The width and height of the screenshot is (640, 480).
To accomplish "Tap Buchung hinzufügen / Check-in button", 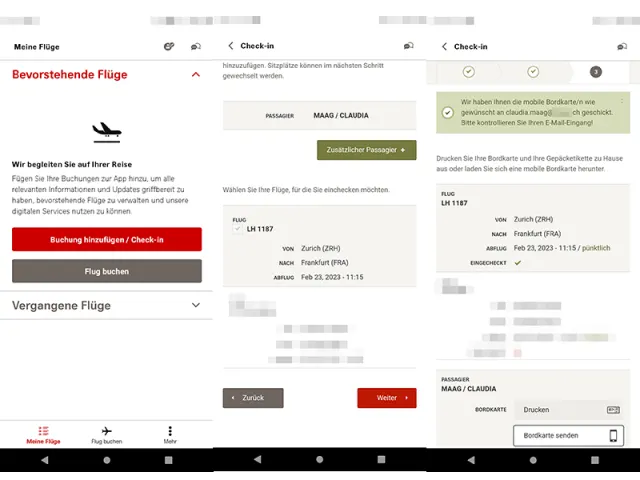I will coord(107,240).
